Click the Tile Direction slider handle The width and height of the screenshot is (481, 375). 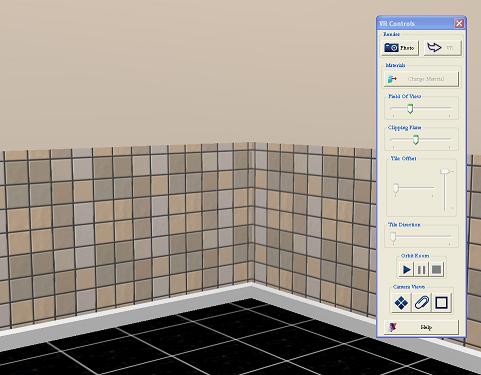[393, 237]
